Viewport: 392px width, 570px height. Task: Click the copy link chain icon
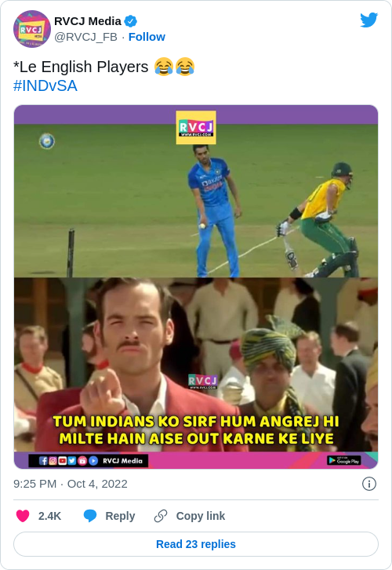[161, 516]
